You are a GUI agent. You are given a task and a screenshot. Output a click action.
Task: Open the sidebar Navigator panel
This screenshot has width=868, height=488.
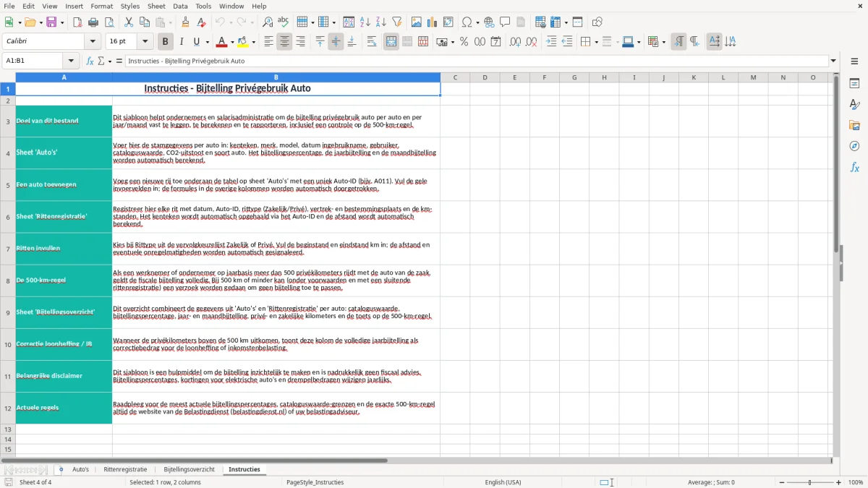854,146
